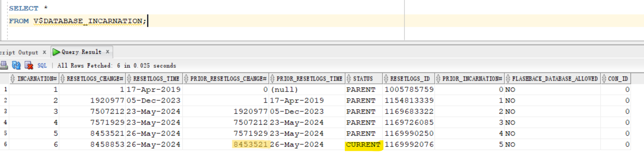
Task: Select the highlighted CURRENT status cell
Action: [364, 145]
